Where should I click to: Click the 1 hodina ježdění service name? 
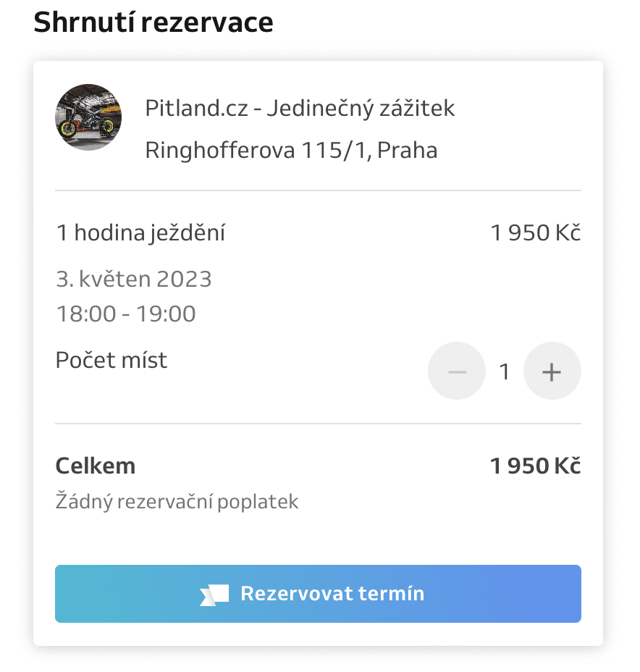(140, 233)
